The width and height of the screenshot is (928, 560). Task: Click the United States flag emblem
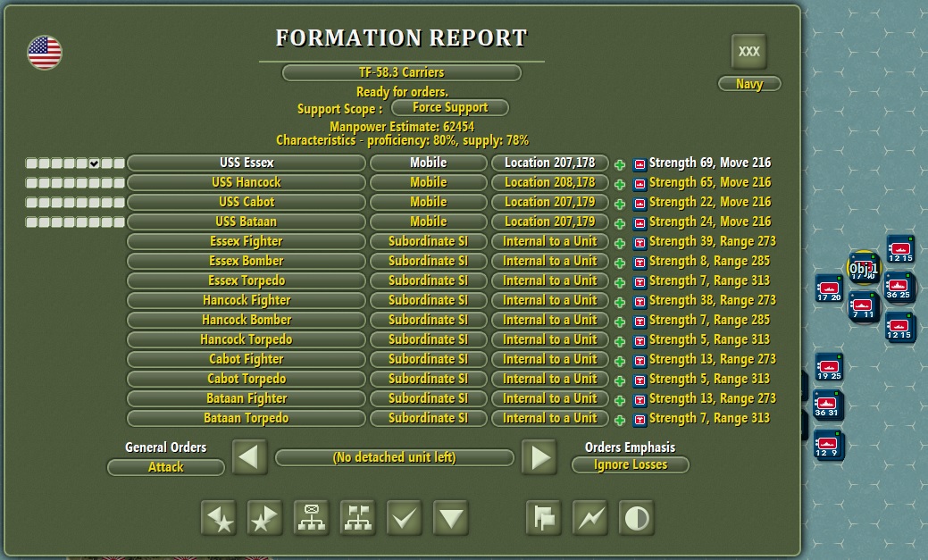(45, 53)
